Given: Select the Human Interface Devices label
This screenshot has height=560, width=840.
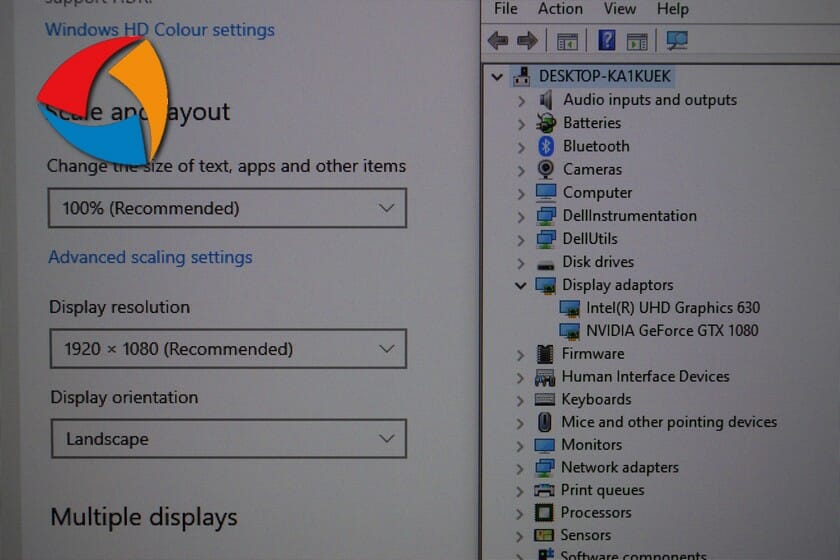Looking at the screenshot, I should click(x=646, y=376).
